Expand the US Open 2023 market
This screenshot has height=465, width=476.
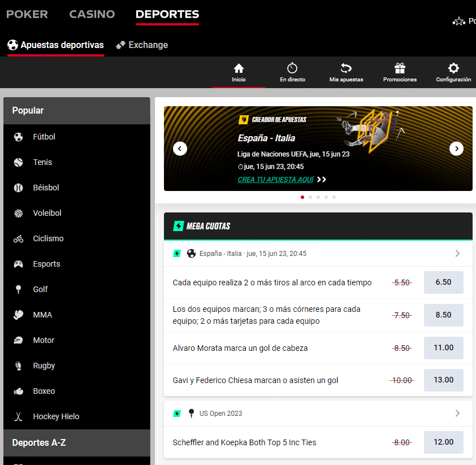[x=457, y=414]
